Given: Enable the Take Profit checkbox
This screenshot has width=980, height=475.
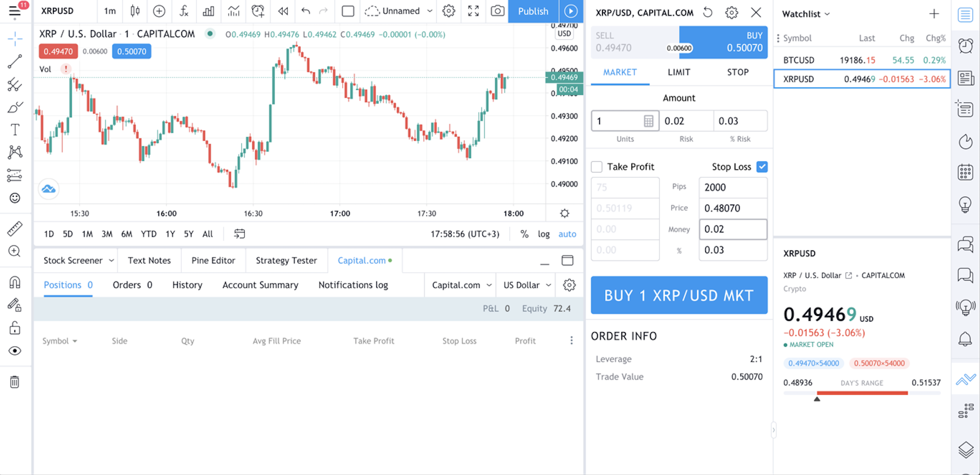Looking at the screenshot, I should tap(596, 166).
